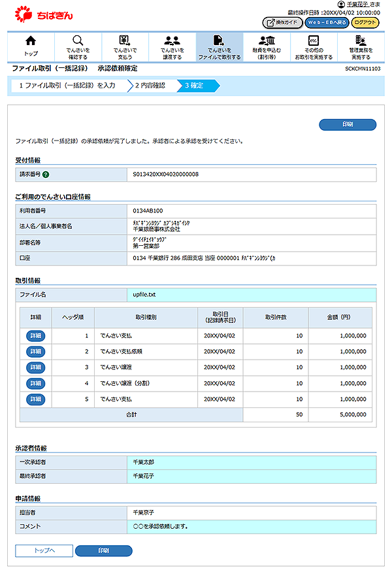Screen dimensions: 392x574
Task: Open 詳細 for header row 1
Action: point(35,335)
